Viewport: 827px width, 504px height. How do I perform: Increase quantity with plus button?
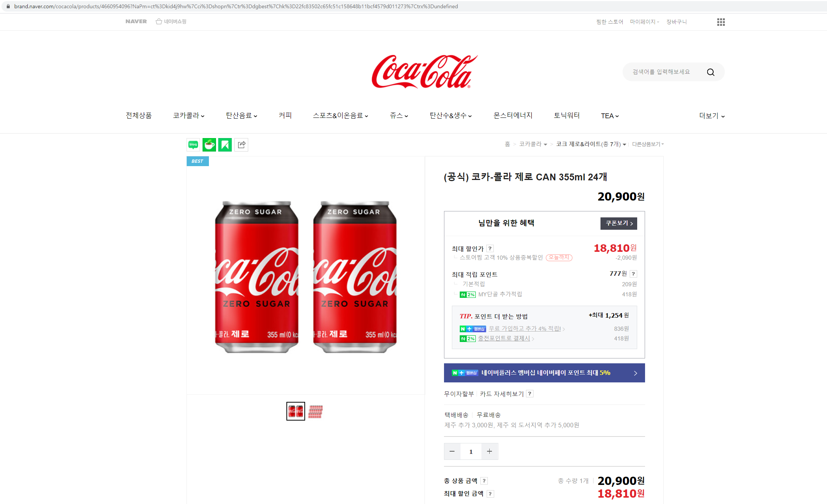pos(489,451)
